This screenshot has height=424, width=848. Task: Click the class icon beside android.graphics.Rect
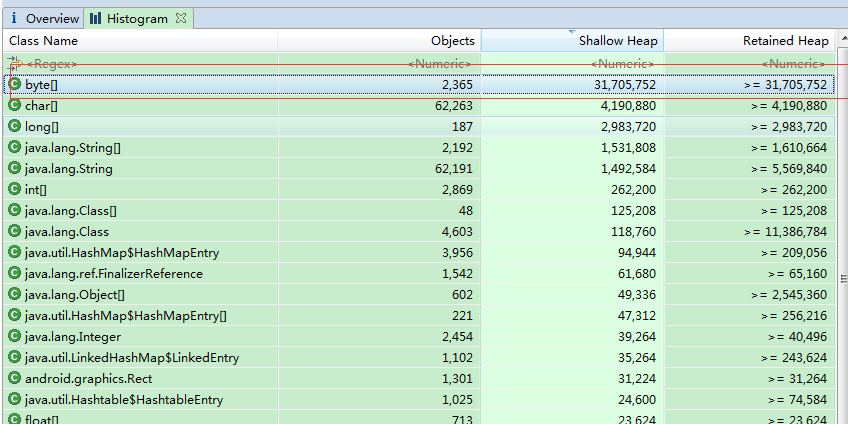(x=15, y=379)
